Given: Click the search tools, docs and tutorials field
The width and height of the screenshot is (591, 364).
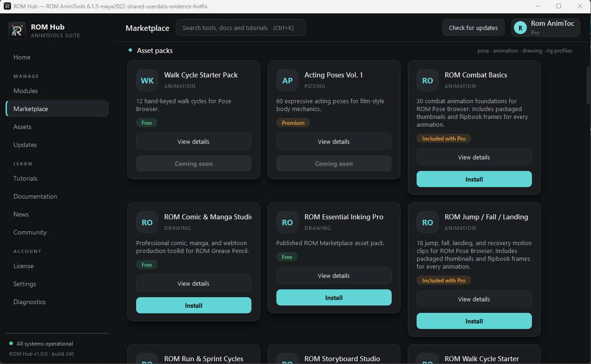Looking at the screenshot, I should tap(241, 28).
